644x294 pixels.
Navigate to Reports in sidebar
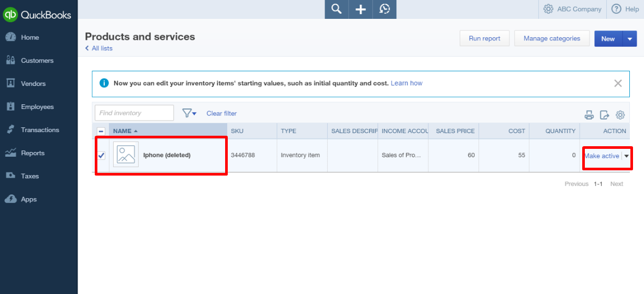[x=32, y=153]
